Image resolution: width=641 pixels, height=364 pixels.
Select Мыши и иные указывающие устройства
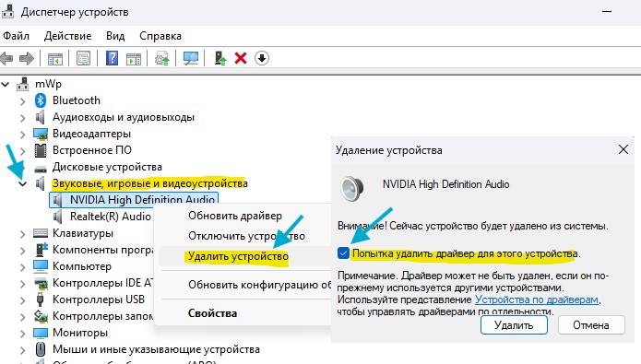(x=156, y=349)
